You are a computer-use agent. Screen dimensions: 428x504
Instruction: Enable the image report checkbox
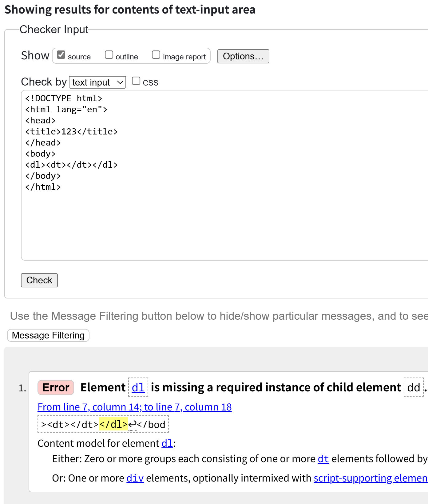coord(156,55)
